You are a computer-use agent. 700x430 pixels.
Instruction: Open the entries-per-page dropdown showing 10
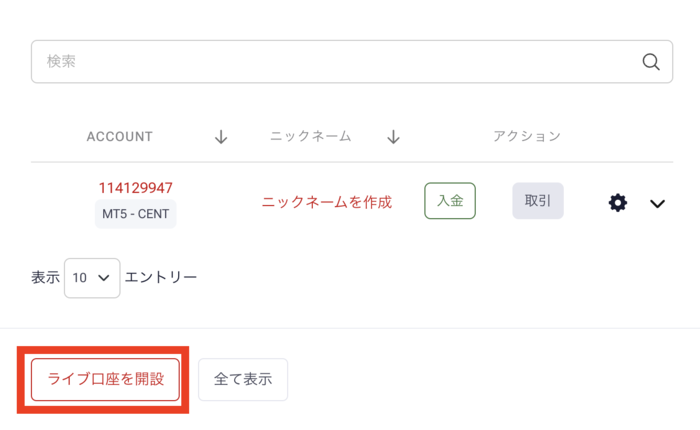[92, 278]
